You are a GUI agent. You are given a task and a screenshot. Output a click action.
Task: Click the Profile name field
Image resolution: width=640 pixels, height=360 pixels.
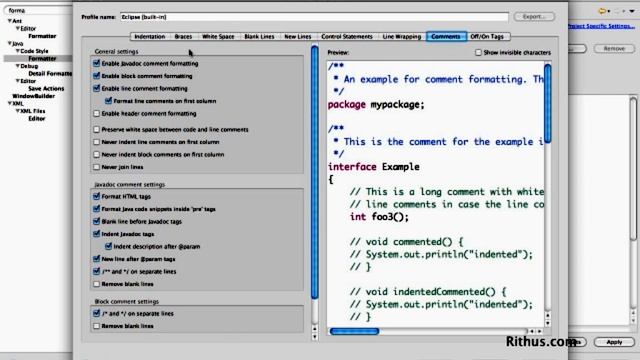pyautogui.click(x=314, y=17)
